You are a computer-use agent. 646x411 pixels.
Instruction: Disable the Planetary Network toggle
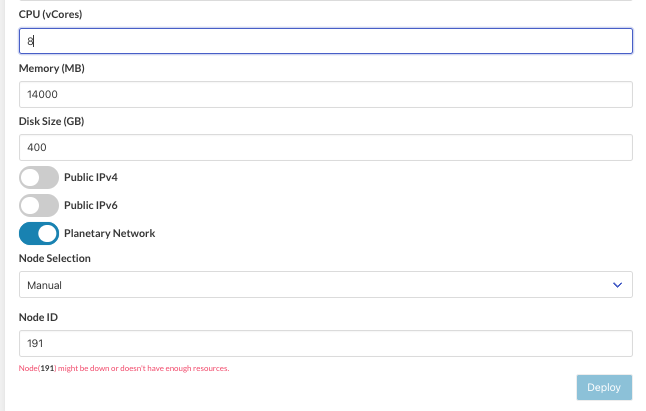pos(39,234)
